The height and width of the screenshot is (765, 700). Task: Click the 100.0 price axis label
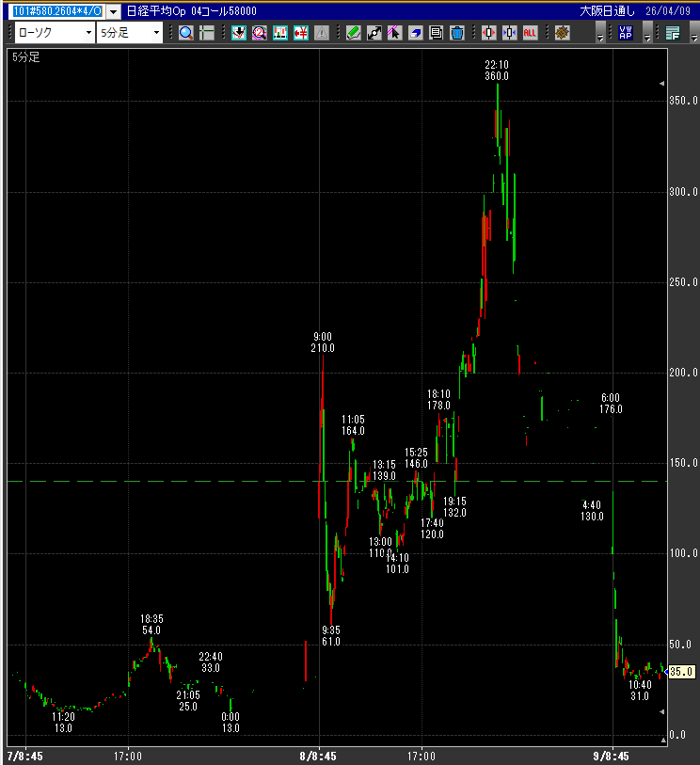pyautogui.click(x=683, y=553)
